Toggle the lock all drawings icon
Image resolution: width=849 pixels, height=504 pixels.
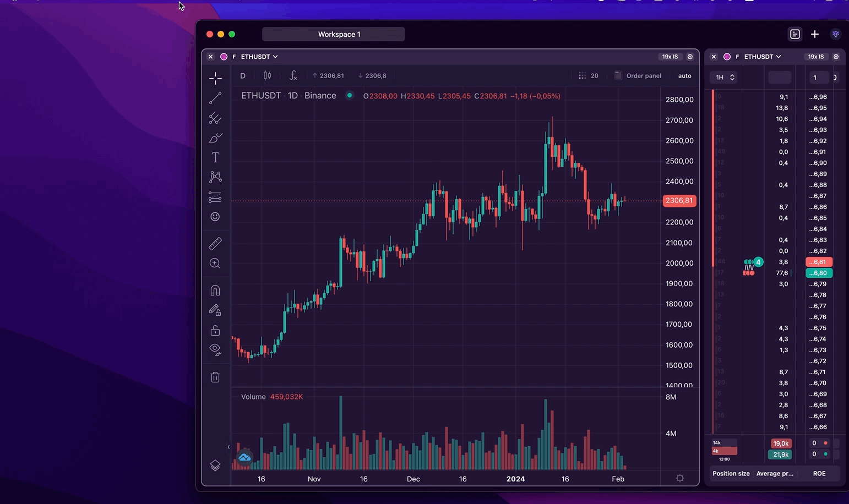[x=215, y=330]
